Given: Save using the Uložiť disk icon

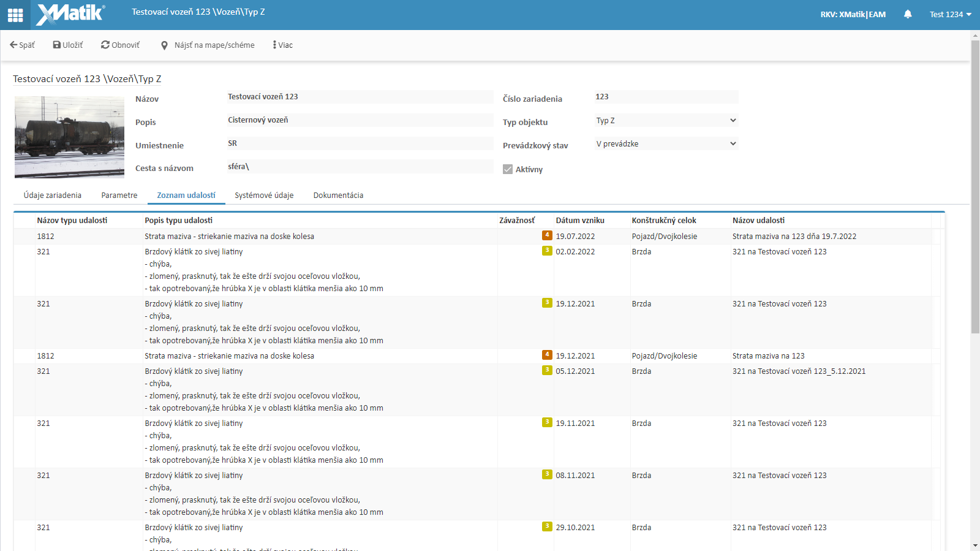Looking at the screenshot, I should click(x=57, y=45).
